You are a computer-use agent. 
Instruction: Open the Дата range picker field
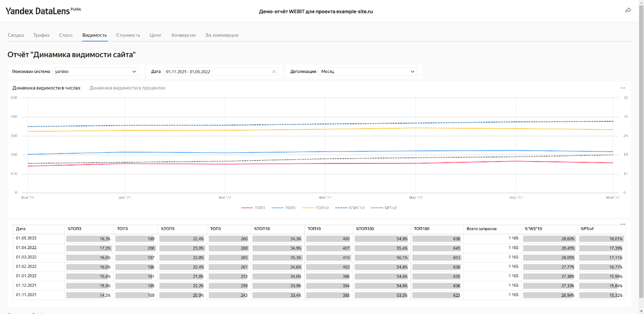(x=221, y=71)
